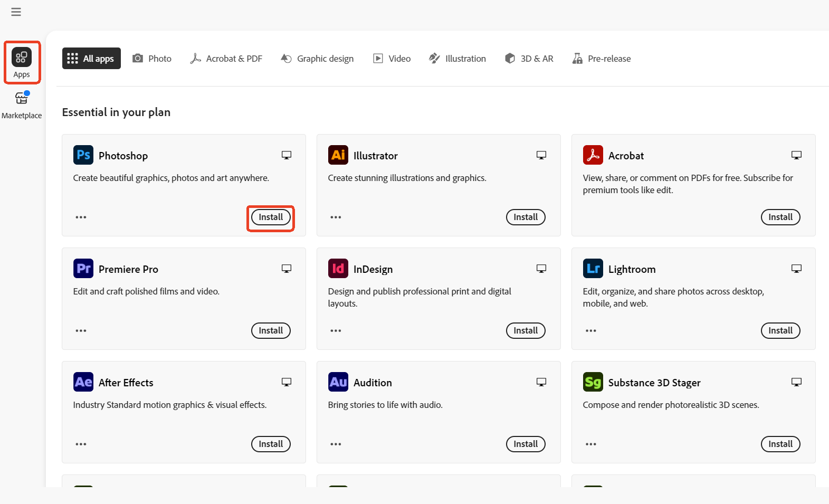Screen dimensions: 829x504
Task: Click the Illustrator app icon
Action: 338,155
